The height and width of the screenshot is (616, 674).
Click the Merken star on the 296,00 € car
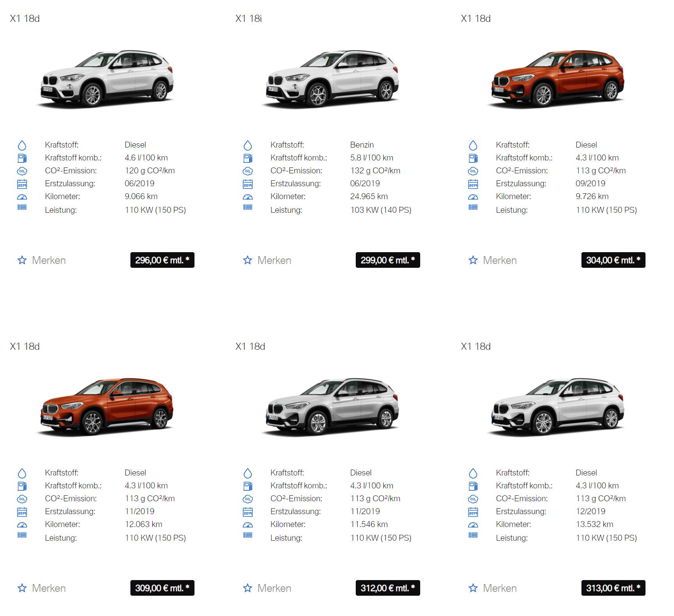pyautogui.click(x=22, y=260)
